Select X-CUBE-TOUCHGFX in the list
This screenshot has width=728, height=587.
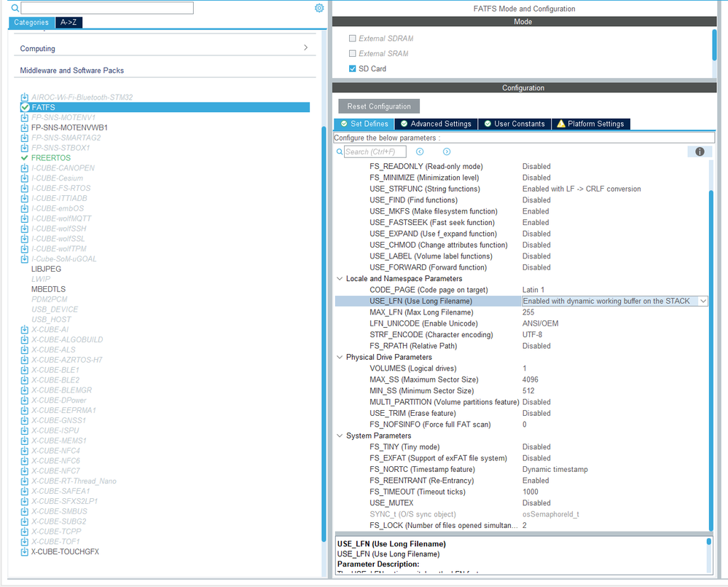(x=65, y=552)
